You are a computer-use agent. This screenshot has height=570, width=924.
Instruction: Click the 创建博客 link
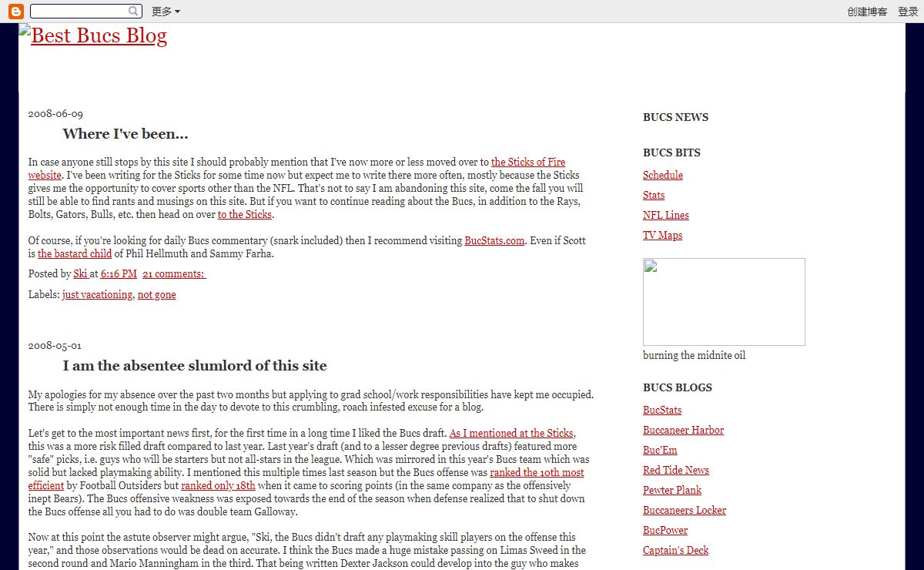[867, 12]
